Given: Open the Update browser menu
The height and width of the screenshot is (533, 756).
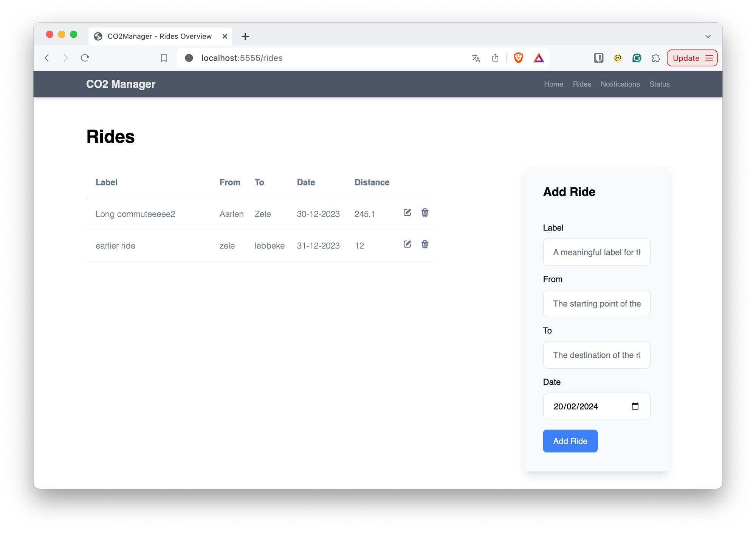Looking at the screenshot, I should tap(692, 58).
